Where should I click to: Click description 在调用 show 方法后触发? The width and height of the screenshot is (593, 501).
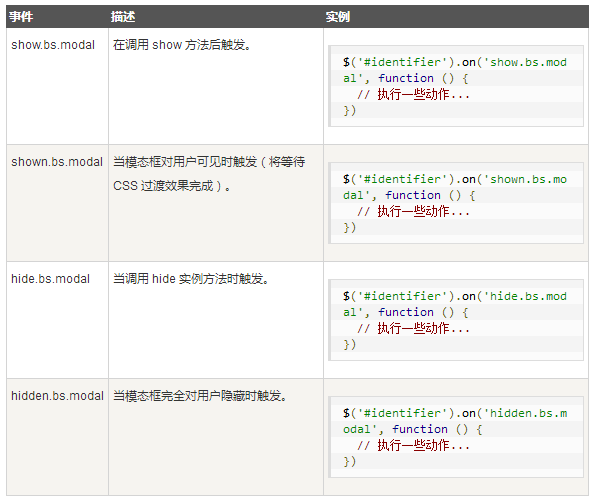pyautogui.click(x=182, y=45)
